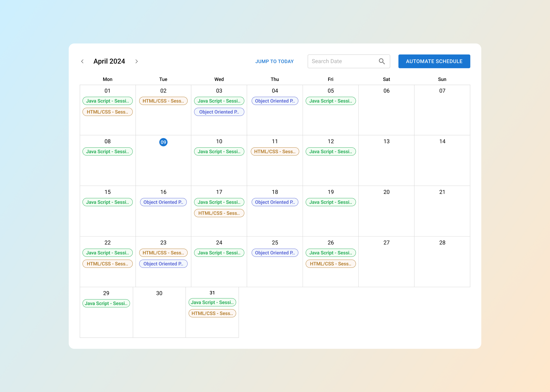The image size is (550, 392).
Task: Open Object Oriented event on April 18
Action: [275, 202]
